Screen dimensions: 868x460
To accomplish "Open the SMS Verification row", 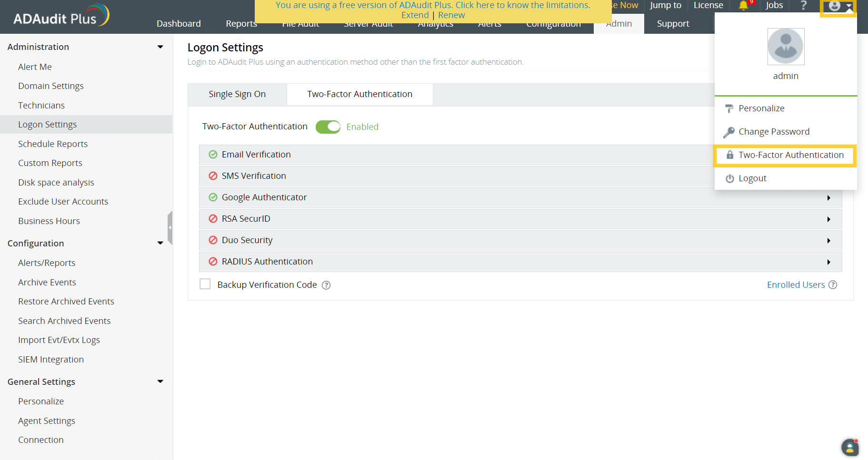I will (520, 176).
